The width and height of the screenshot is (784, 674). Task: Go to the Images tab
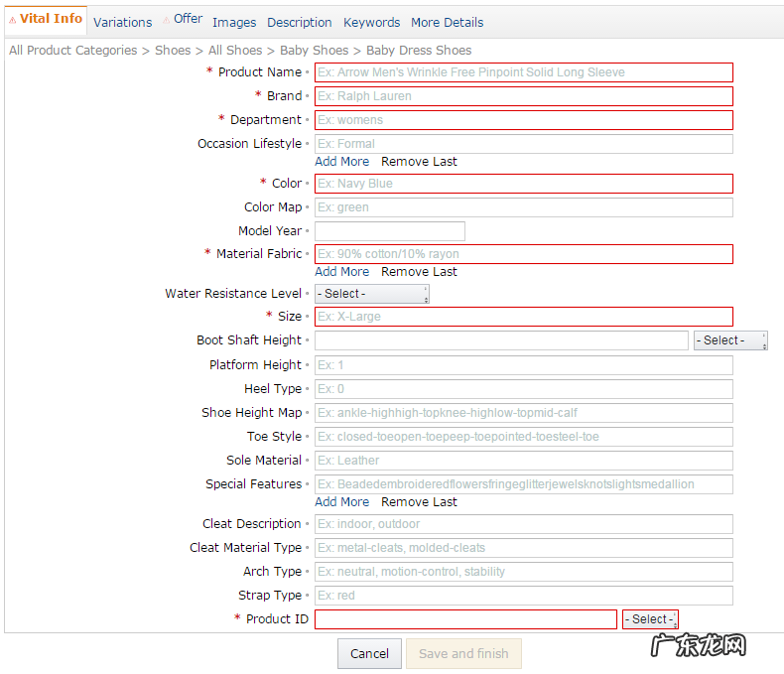[234, 22]
